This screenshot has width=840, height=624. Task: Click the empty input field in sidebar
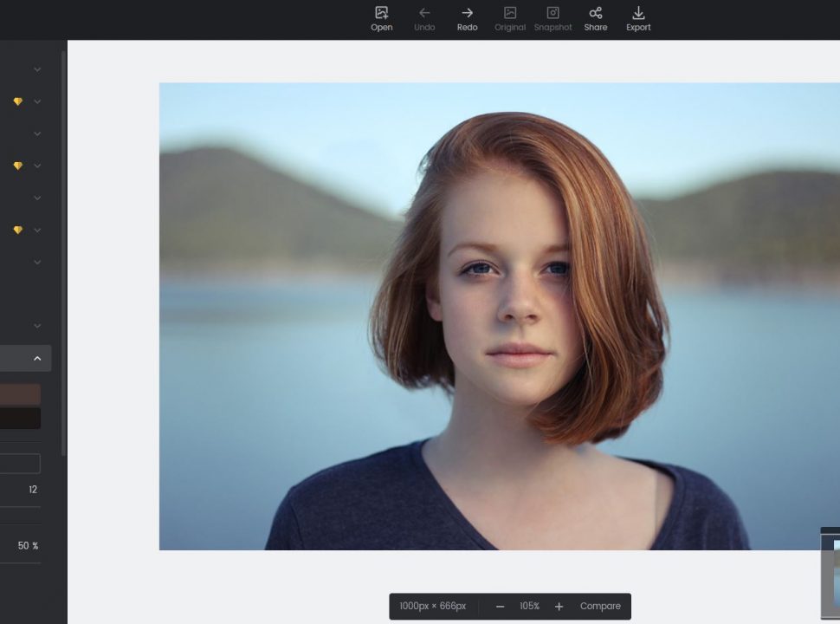point(20,464)
